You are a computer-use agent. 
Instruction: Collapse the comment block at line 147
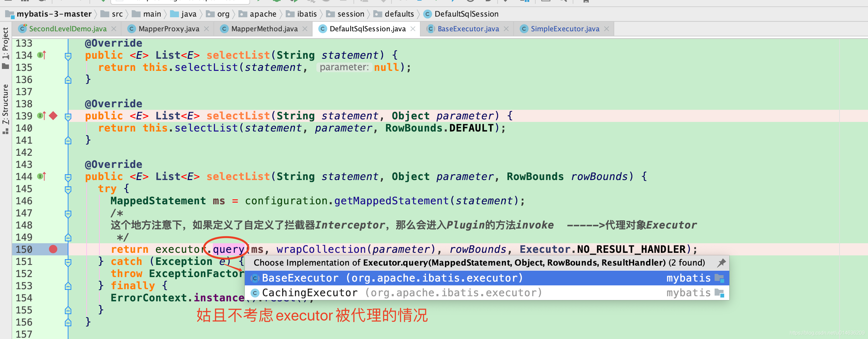(68, 214)
